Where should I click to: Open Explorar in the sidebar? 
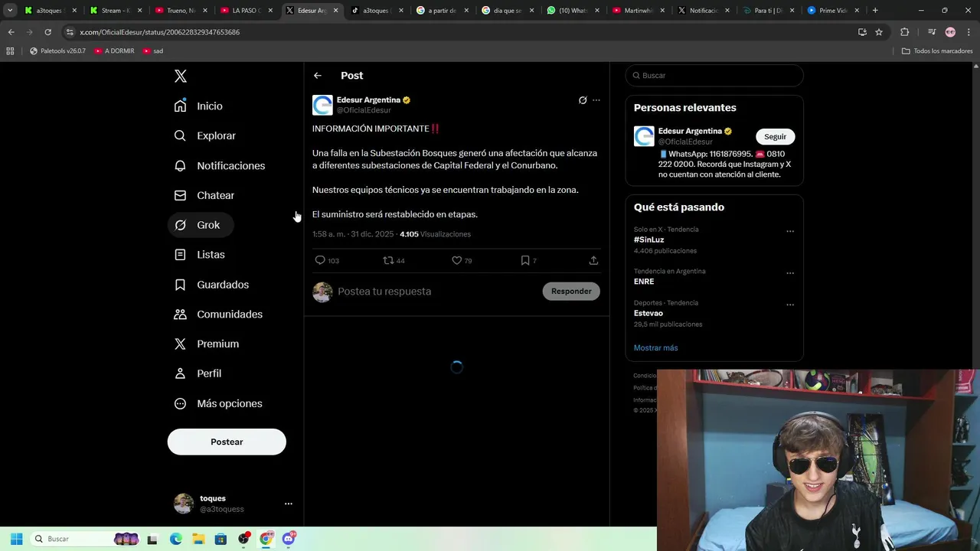pos(204,135)
